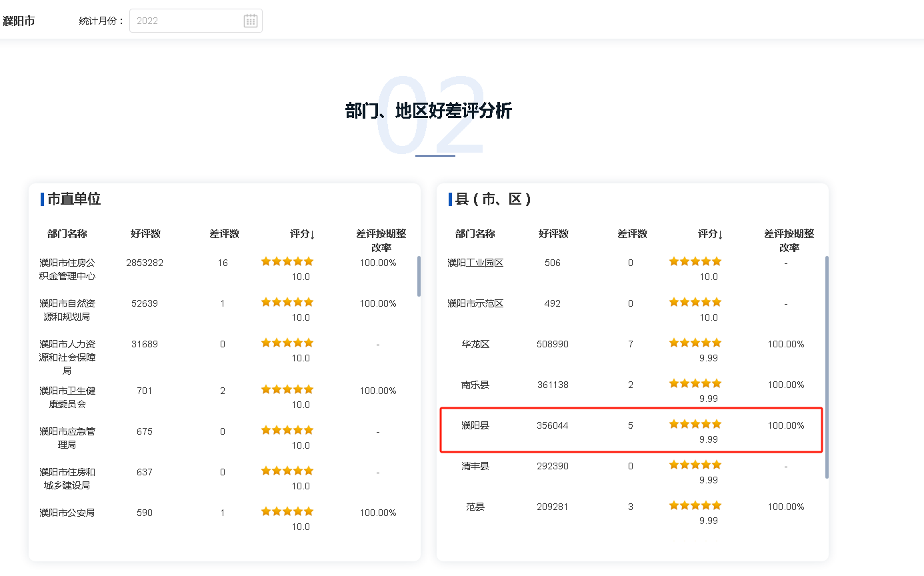Screen dimensions: 924x576
Task: Click the 16 差评数 value
Action: (x=223, y=263)
